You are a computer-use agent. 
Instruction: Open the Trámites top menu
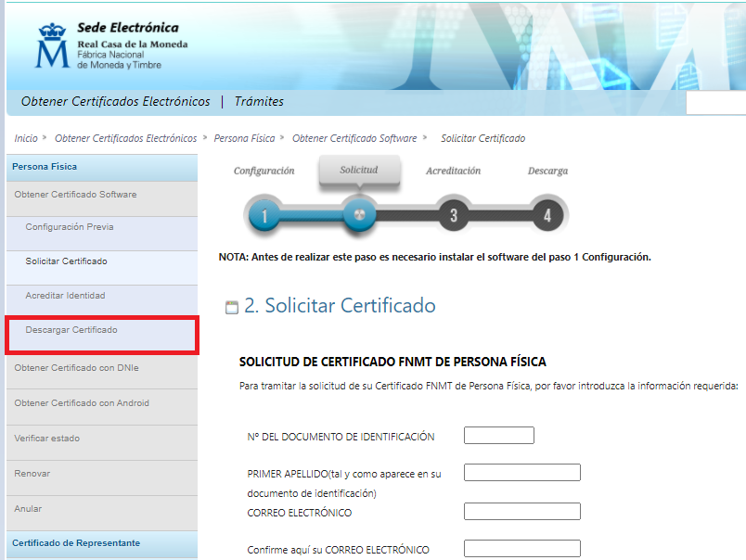pos(259,101)
